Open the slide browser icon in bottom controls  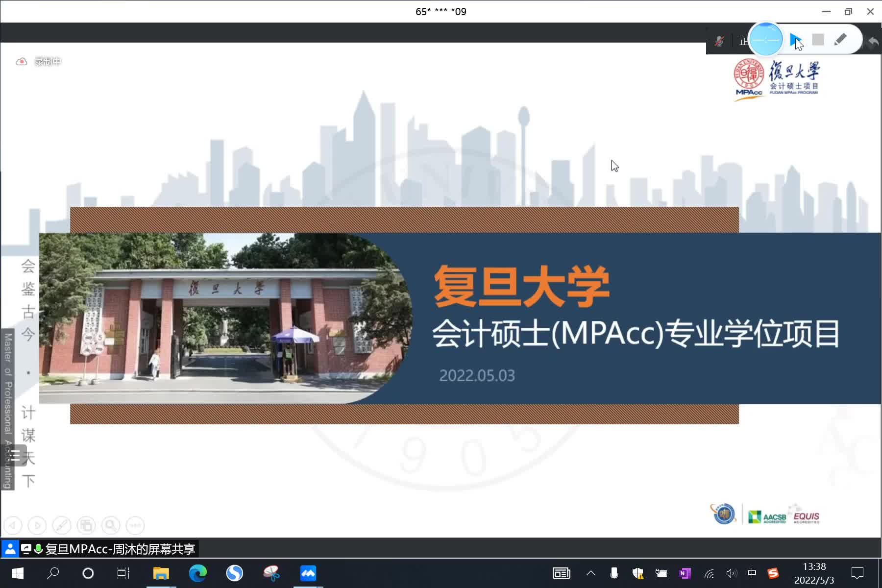[x=86, y=525]
